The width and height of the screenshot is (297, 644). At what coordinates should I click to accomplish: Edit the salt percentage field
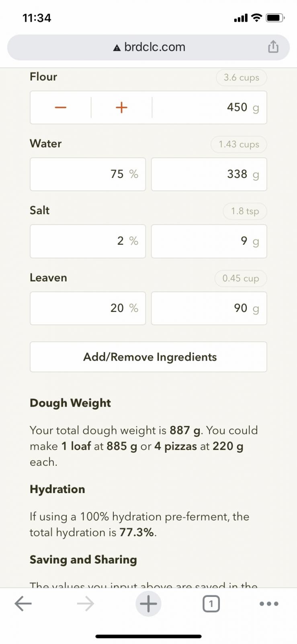tap(88, 241)
